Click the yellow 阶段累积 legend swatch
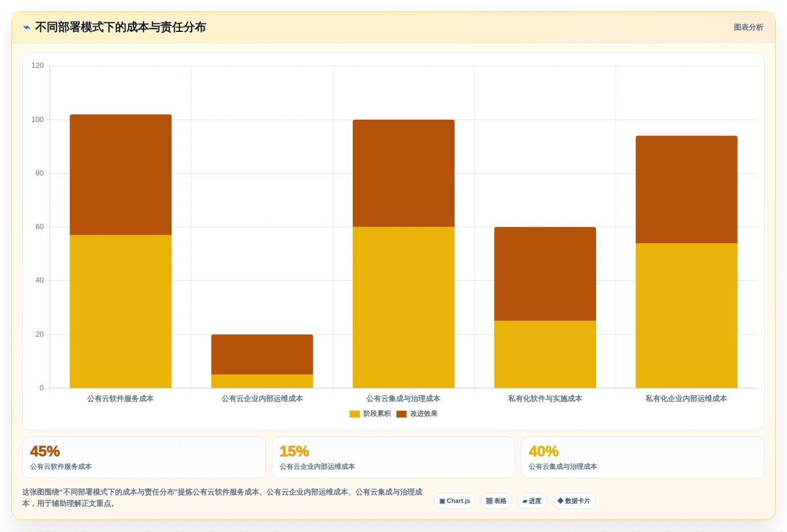This screenshot has height=532, width=787. (x=354, y=414)
